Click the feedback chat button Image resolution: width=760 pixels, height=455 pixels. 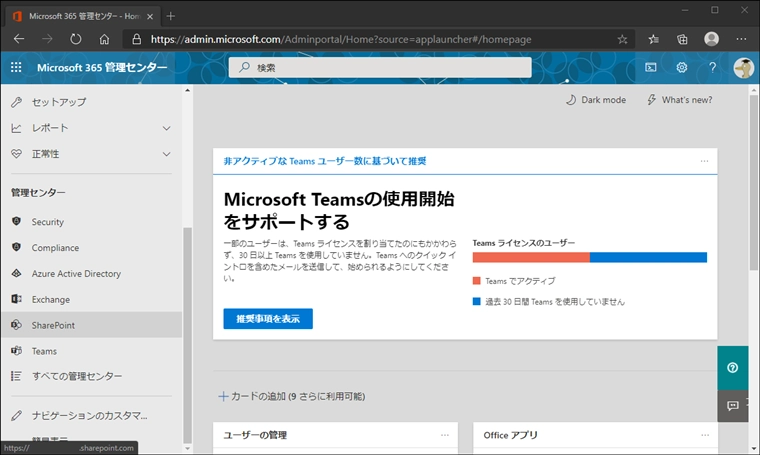[x=733, y=406]
